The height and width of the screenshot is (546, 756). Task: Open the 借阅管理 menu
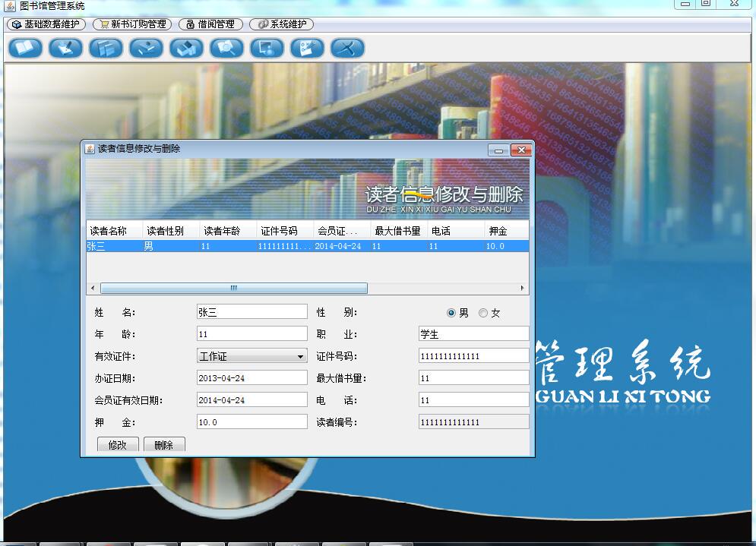pos(210,24)
